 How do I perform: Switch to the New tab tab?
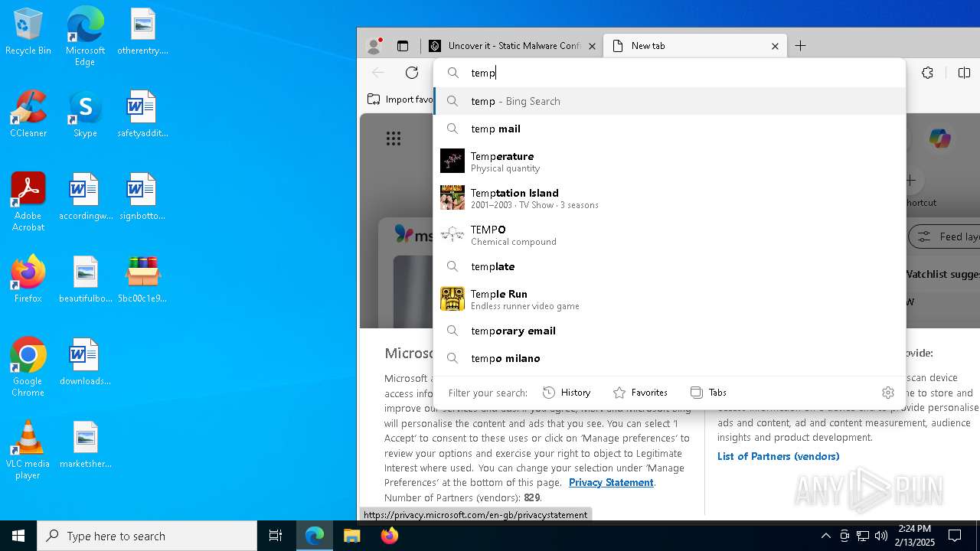[695, 46]
